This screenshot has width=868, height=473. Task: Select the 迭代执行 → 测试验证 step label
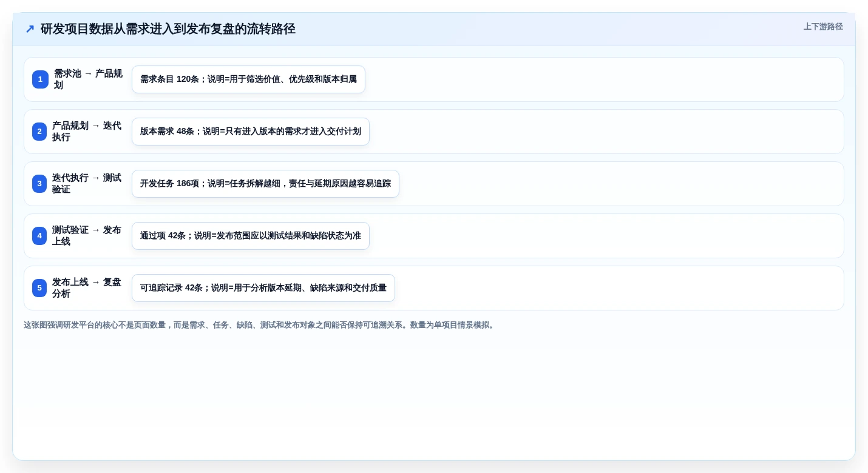tap(87, 184)
